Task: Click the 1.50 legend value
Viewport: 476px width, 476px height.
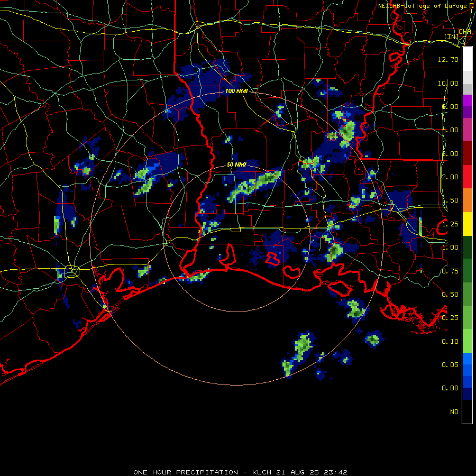Action: pyautogui.click(x=450, y=200)
